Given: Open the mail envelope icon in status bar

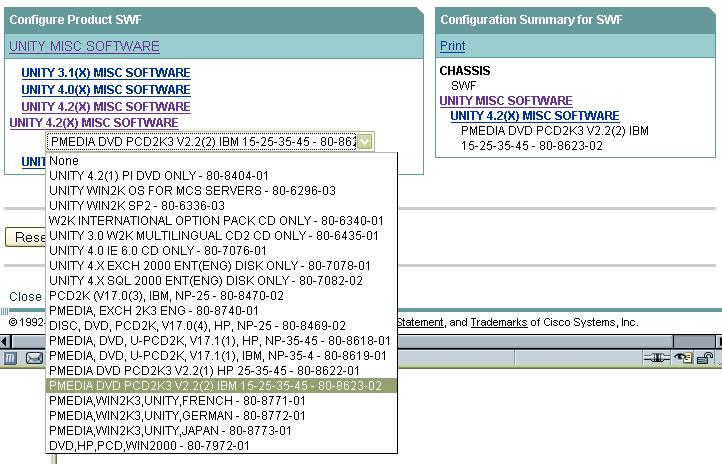Looking at the screenshot, I should click(34, 358).
